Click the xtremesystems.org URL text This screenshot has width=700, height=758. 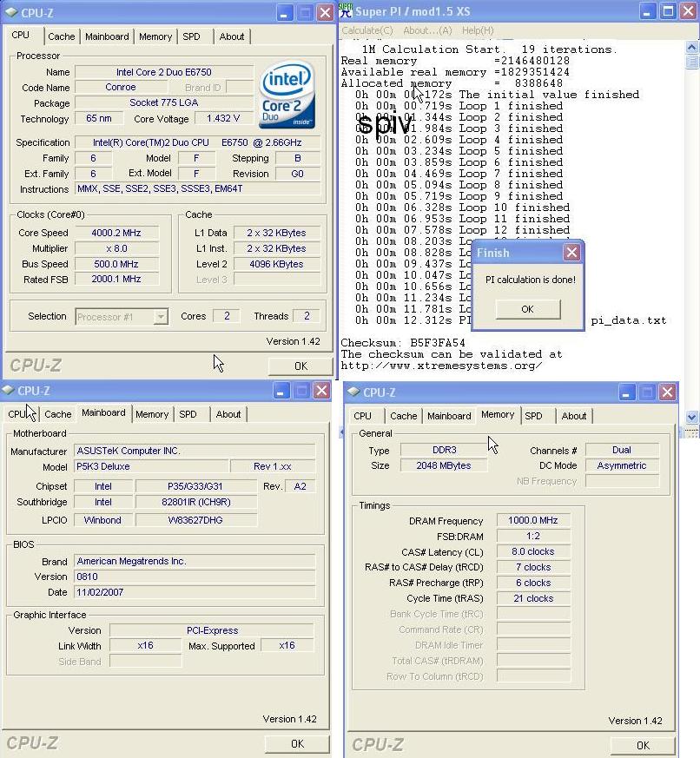tap(441, 366)
